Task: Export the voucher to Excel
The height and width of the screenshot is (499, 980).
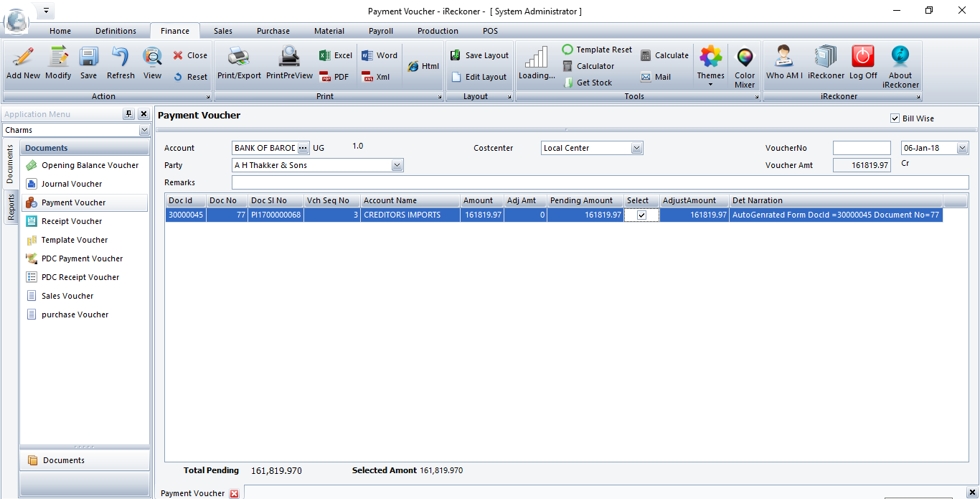Action: pyautogui.click(x=335, y=55)
